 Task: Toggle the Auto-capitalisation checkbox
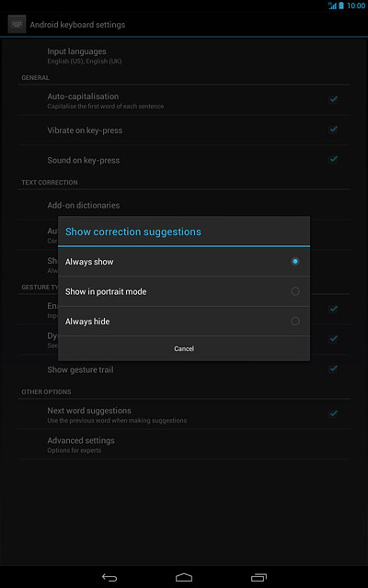(x=333, y=100)
